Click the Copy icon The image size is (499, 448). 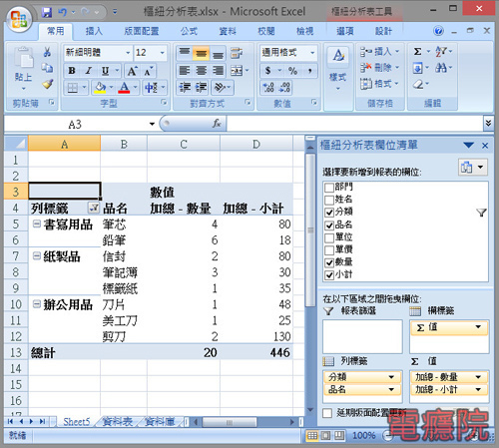47,68
